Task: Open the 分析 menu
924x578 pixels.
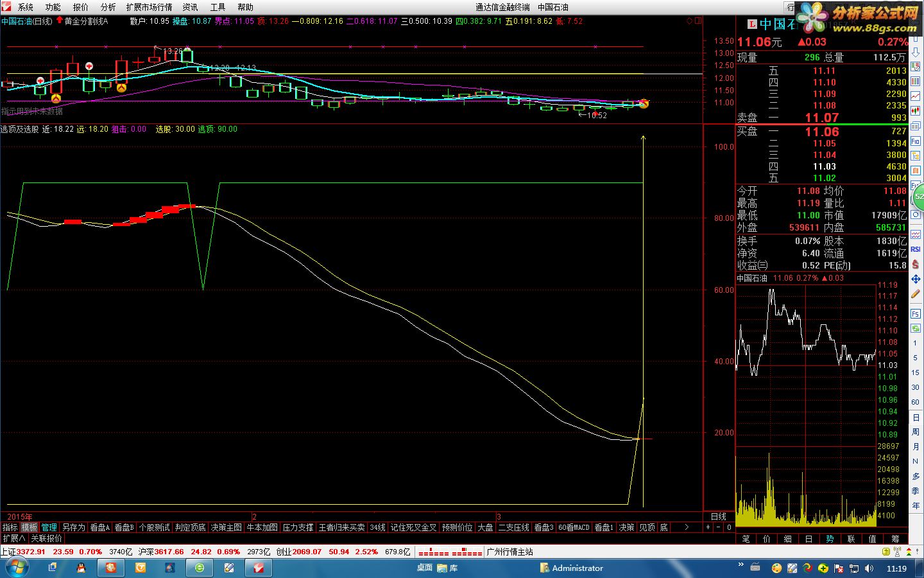Action: [108, 7]
